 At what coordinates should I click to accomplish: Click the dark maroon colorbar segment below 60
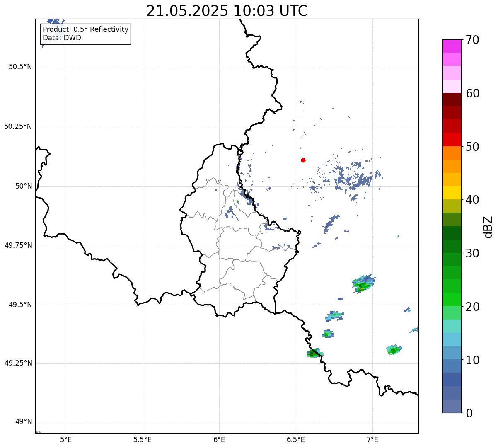coord(452,99)
